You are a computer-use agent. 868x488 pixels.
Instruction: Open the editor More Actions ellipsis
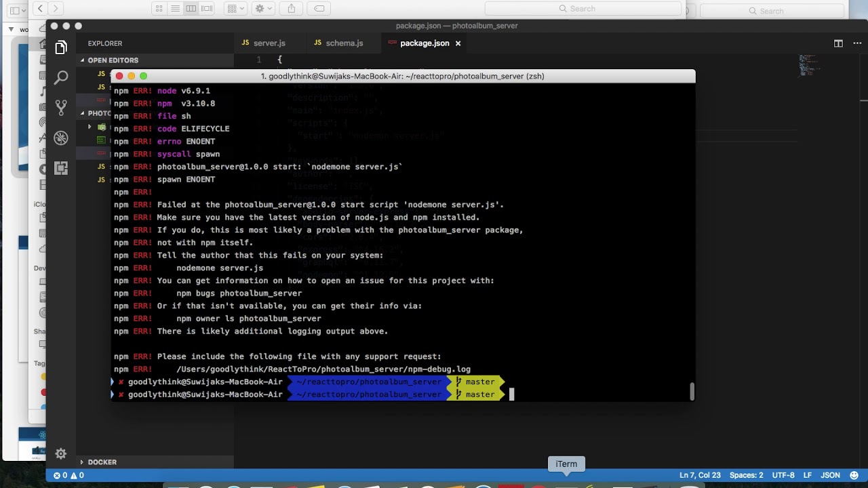coord(856,43)
